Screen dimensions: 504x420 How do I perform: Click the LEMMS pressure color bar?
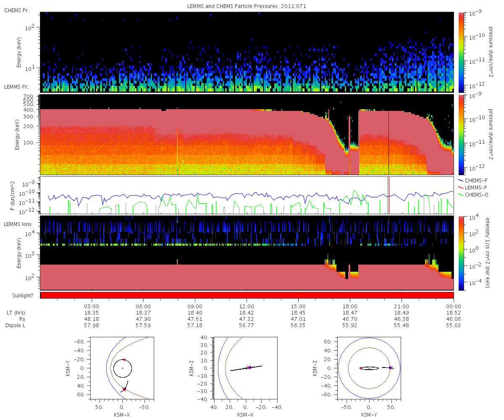pos(461,134)
